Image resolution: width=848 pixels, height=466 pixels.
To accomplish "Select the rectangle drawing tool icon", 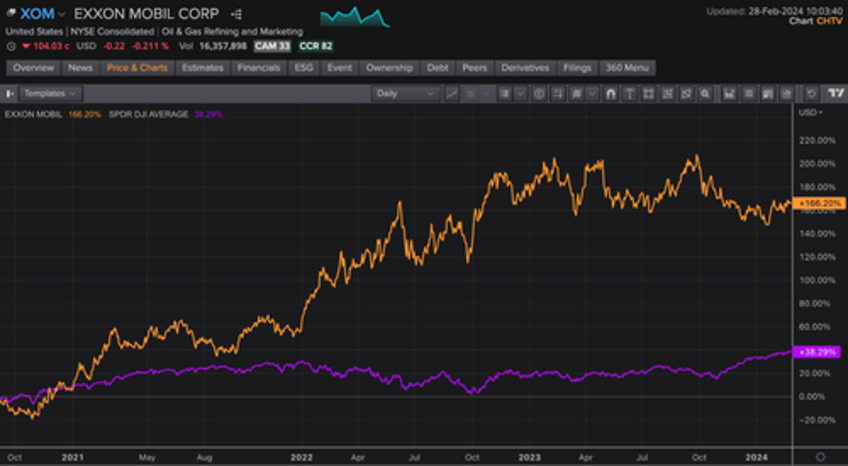I will coord(648,94).
